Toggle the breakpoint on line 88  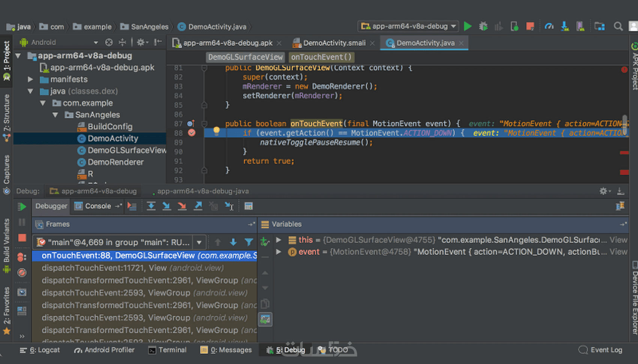pos(192,133)
